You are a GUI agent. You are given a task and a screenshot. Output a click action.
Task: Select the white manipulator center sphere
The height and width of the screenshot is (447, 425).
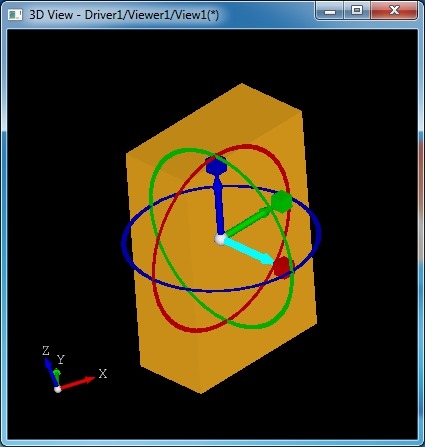220,239
